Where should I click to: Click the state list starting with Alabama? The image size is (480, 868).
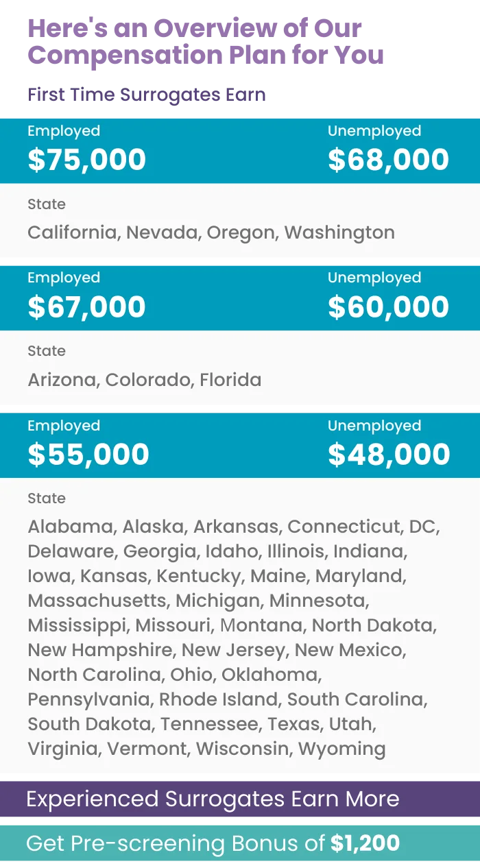click(x=233, y=638)
